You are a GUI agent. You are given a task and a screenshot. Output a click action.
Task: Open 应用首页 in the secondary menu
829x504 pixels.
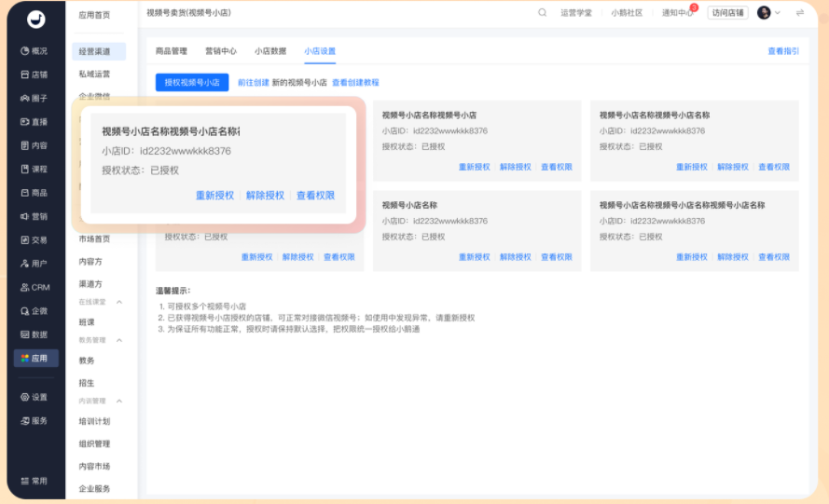(94, 15)
